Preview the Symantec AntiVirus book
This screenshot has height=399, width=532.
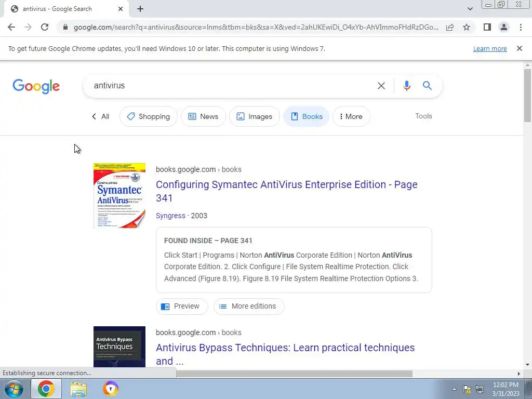[x=181, y=307]
